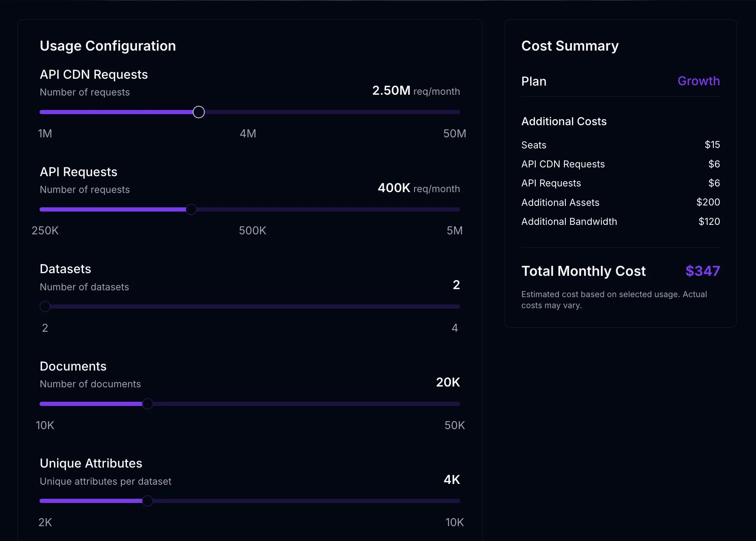Click the 50M label under the CDN slider
This screenshot has width=756, height=541.
(454, 134)
